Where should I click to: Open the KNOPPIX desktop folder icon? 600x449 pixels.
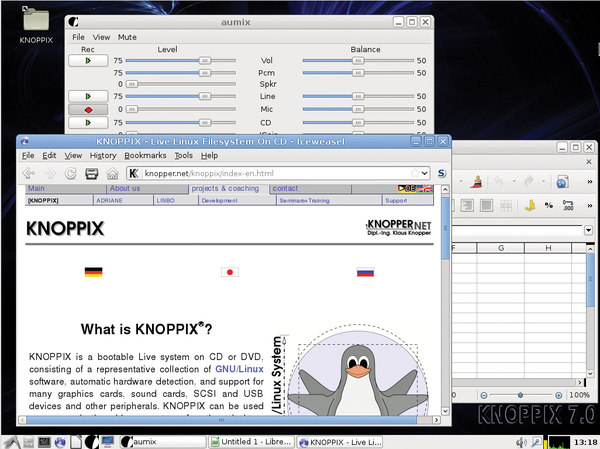point(37,21)
